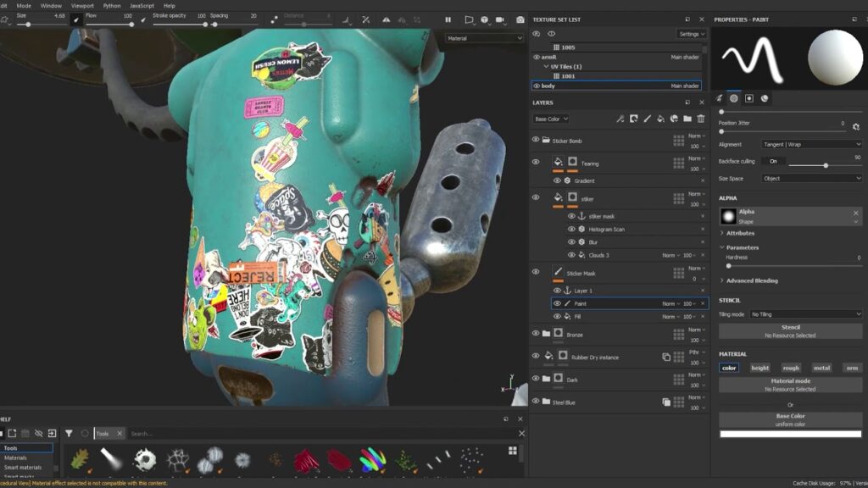Select the red scribble brush in shelf
Image resolution: width=868 pixels, height=488 pixels.
[x=305, y=459]
